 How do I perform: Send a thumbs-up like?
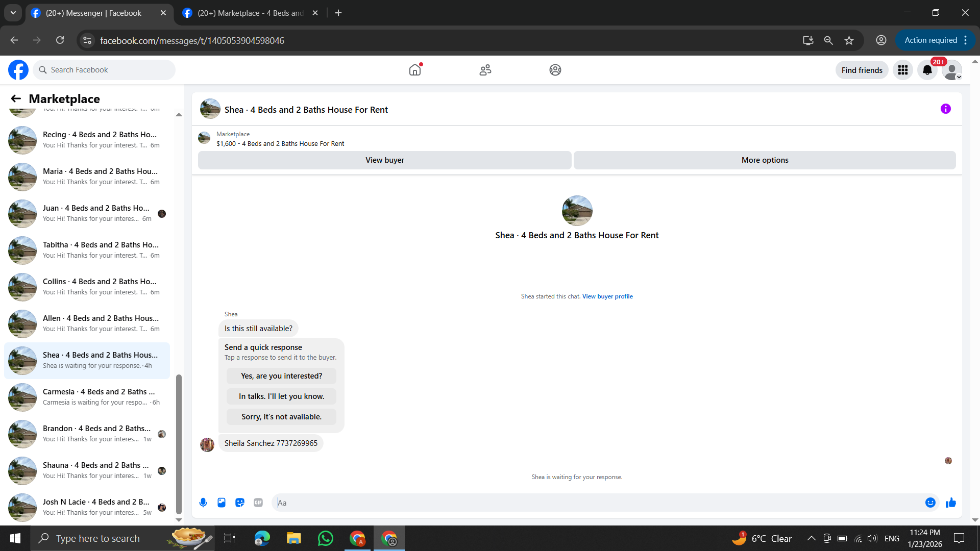click(x=950, y=503)
